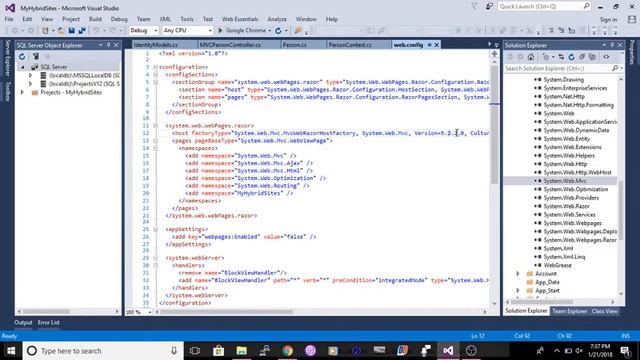Start debugging with the green play arrow
Screen dimensions: 640x360
click(x=220, y=31)
